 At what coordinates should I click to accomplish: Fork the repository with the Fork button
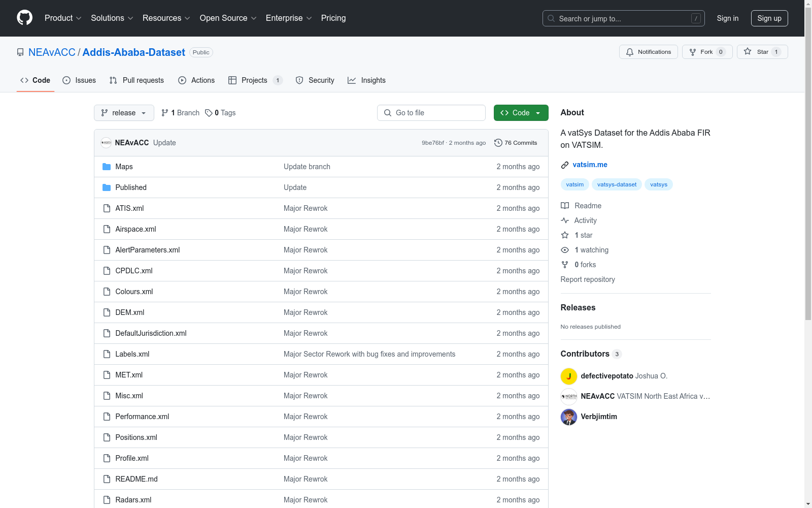pos(707,52)
